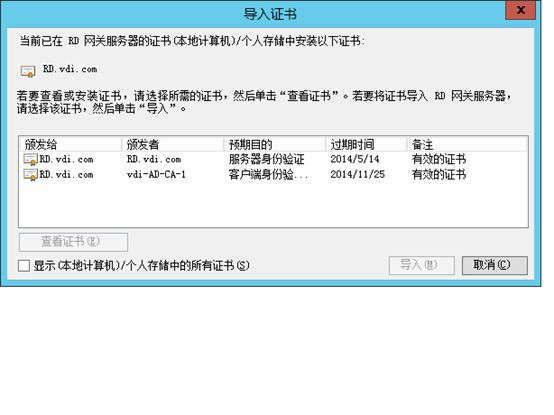554x415 pixels.
Task: Sort by the 颁发者 column header
Action: tap(172, 144)
